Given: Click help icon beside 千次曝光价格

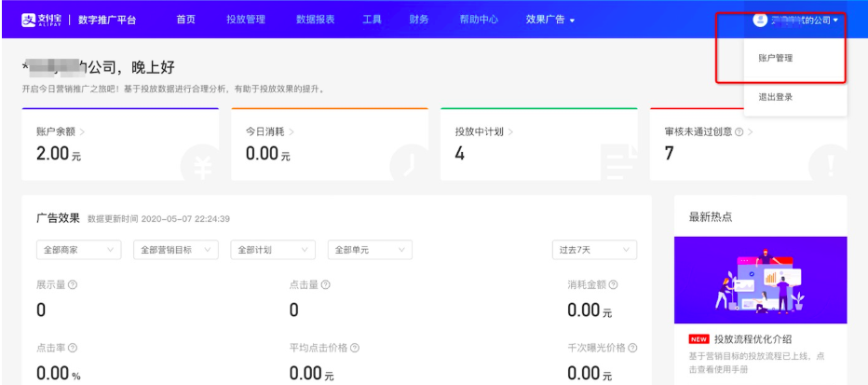Looking at the screenshot, I should click(x=632, y=348).
